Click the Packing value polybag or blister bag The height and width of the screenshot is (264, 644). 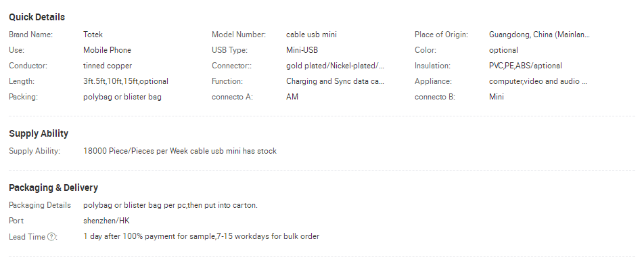122,97
